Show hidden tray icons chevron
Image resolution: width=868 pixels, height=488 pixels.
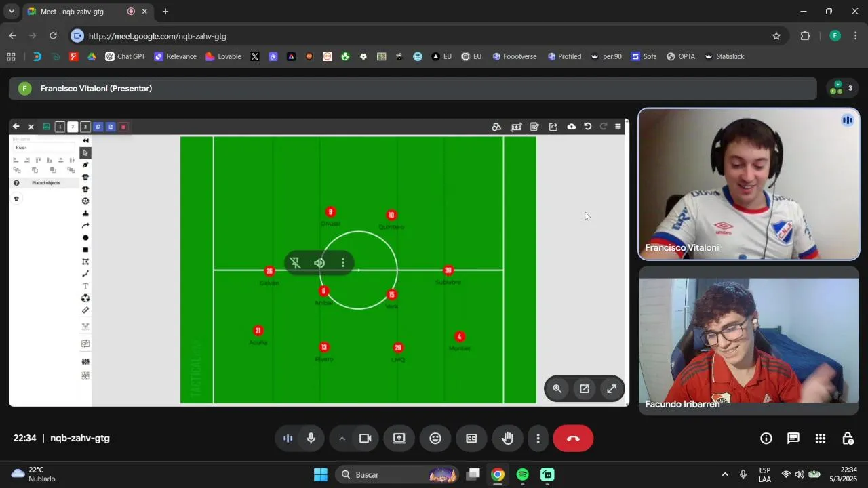[725, 474]
